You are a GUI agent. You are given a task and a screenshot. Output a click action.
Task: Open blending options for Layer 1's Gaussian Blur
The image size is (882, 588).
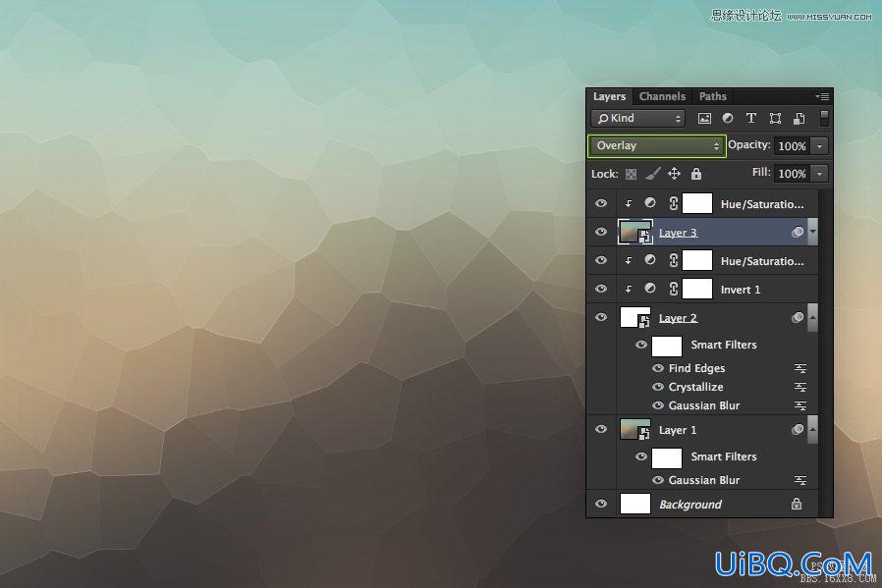coord(799,481)
